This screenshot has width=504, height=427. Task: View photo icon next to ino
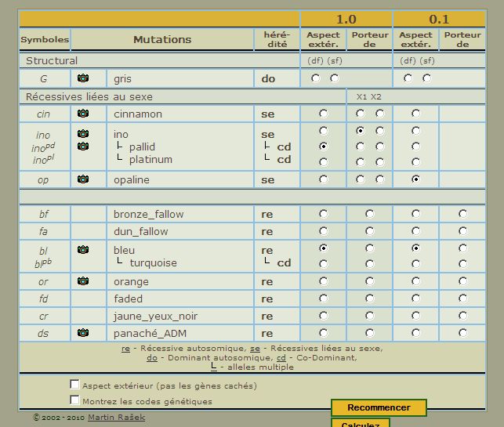click(x=83, y=134)
